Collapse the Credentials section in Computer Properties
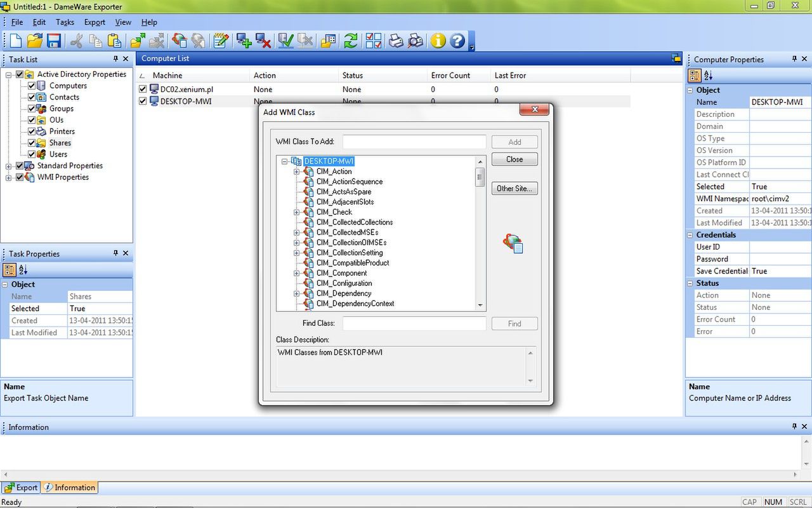The height and width of the screenshot is (508, 812). (690, 235)
